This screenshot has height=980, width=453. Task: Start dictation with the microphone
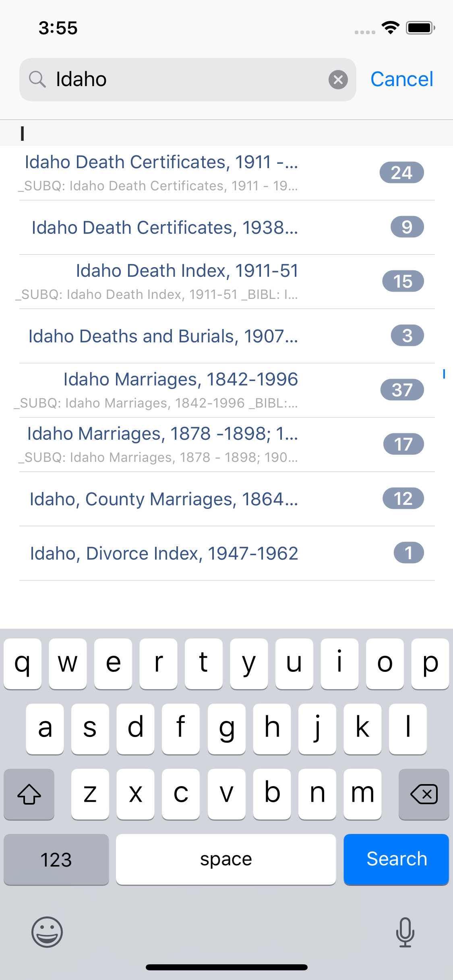[405, 932]
